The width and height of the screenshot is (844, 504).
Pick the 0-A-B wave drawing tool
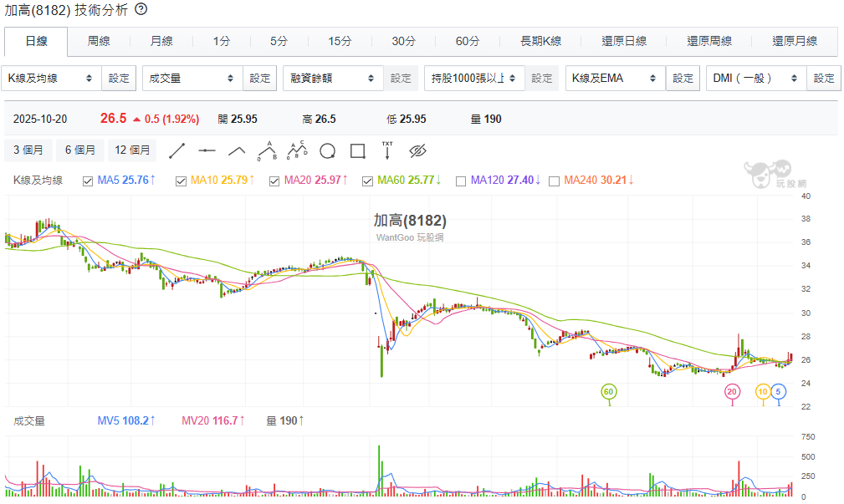(x=267, y=151)
